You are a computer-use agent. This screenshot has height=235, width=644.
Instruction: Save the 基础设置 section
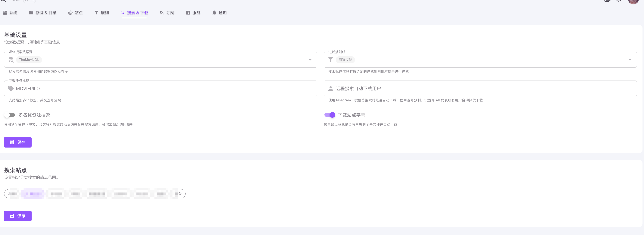point(18,142)
